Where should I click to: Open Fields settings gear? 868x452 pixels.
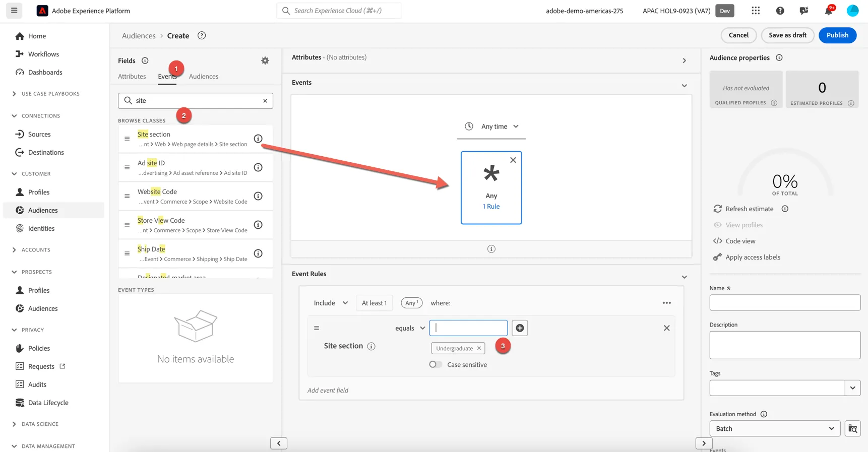point(265,60)
